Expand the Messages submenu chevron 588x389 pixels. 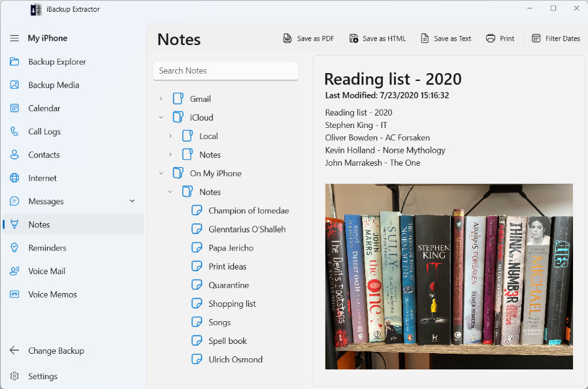click(x=132, y=201)
